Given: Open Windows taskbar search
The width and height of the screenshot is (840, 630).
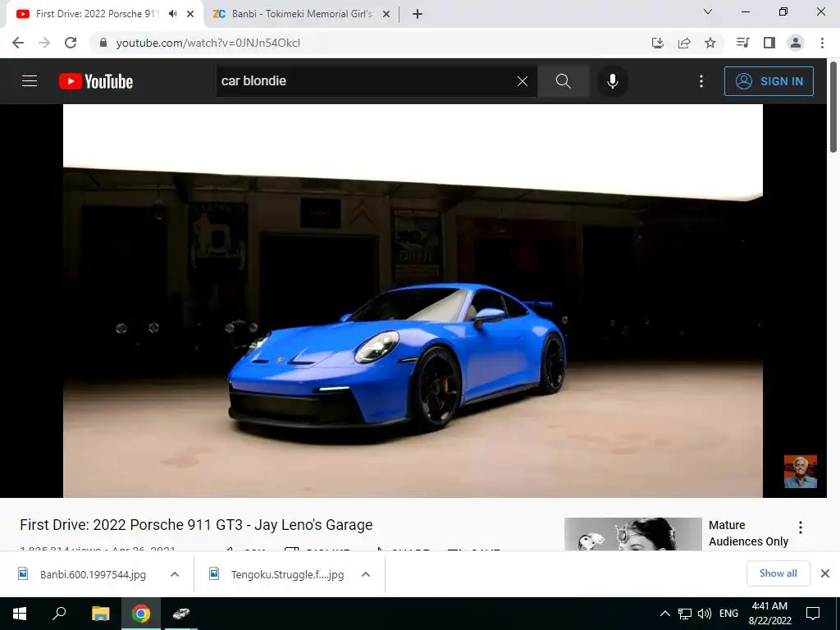Looking at the screenshot, I should tap(59, 614).
